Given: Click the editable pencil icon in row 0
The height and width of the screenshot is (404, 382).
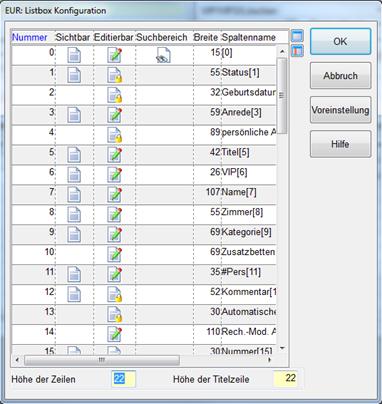Looking at the screenshot, I should click(114, 55).
